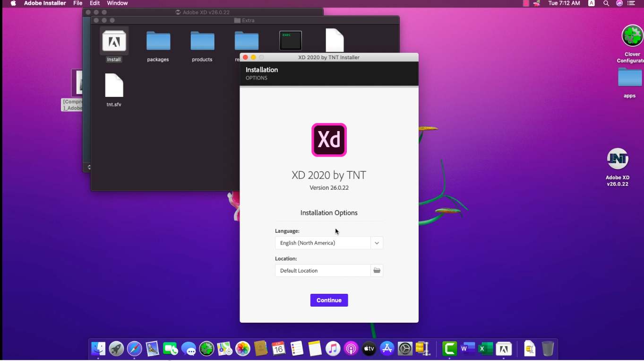Click Adobe Installer icon in the dock
The image size is (644, 361).
(504, 349)
